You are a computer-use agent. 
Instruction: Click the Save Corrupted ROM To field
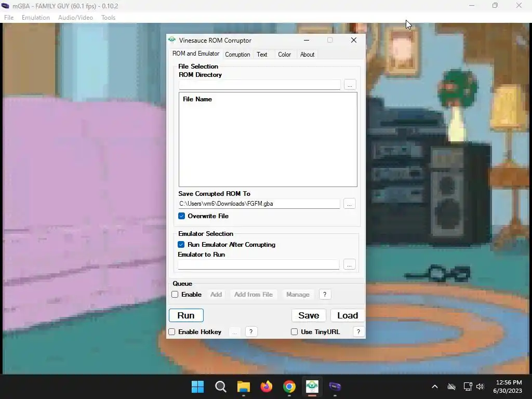[x=259, y=204]
